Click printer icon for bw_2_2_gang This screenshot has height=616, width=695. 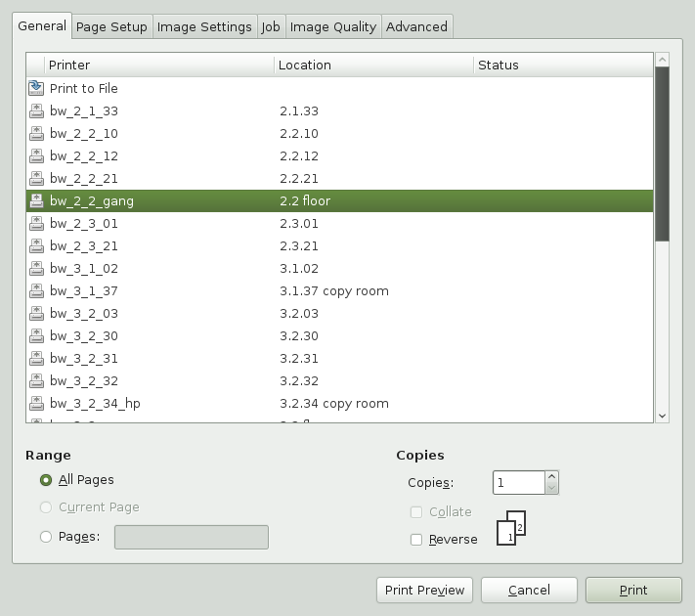36,200
